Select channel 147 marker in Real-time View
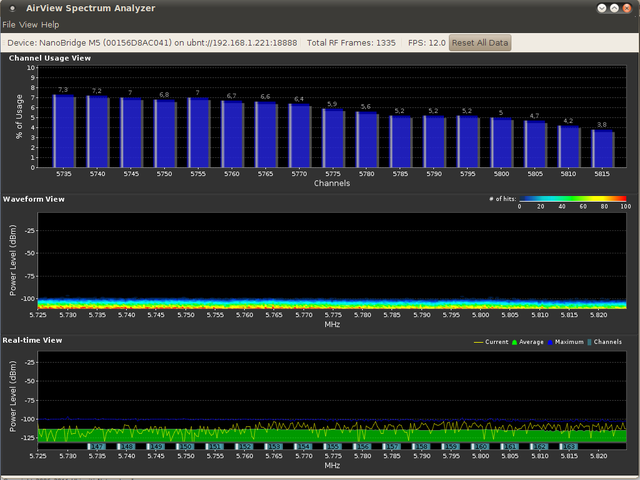The image size is (640, 480). 97,447
